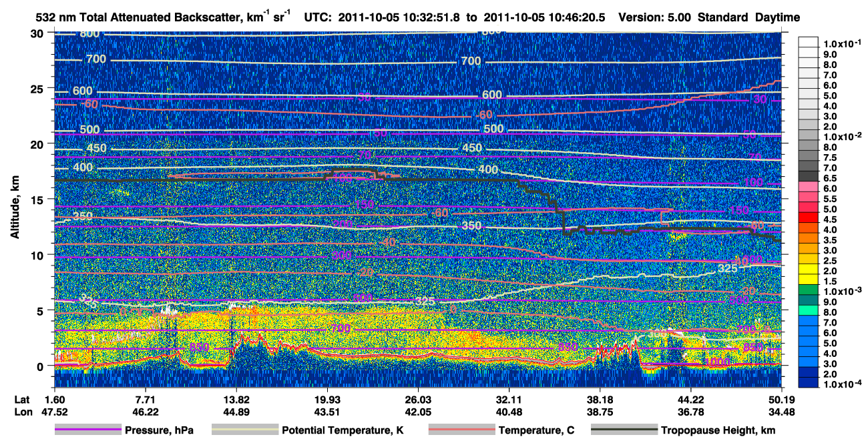This screenshot has width=868, height=445.
Task: Click the 'Standard' word in the header
Action: coord(722,17)
